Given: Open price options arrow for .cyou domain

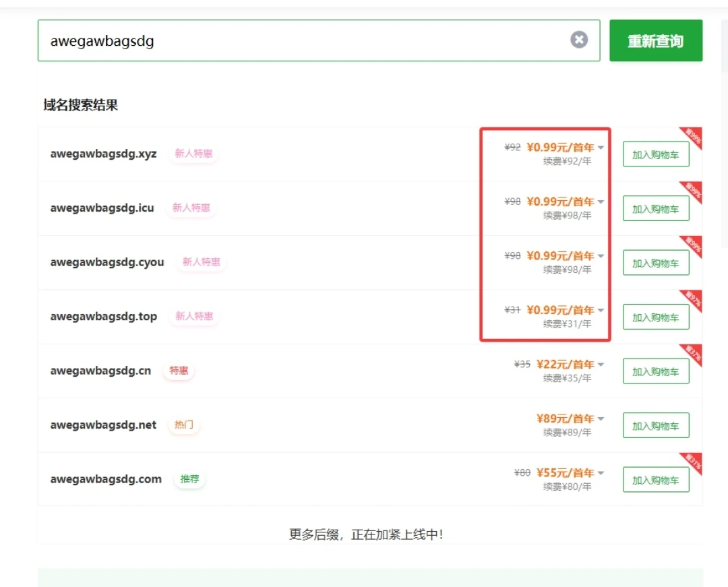Looking at the screenshot, I should (601, 256).
